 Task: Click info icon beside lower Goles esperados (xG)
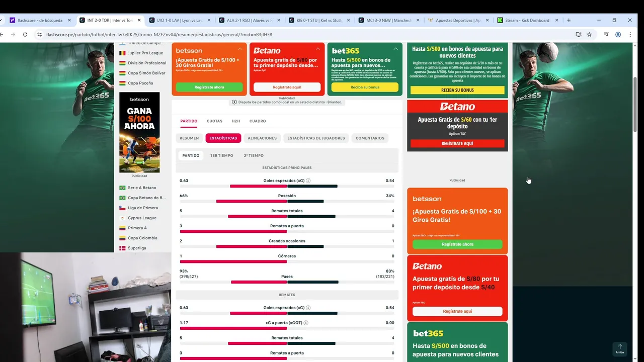tap(308, 308)
